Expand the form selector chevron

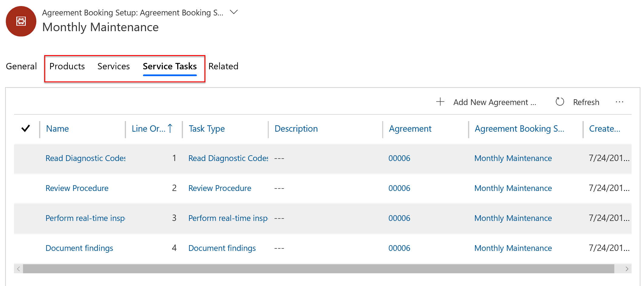click(234, 12)
